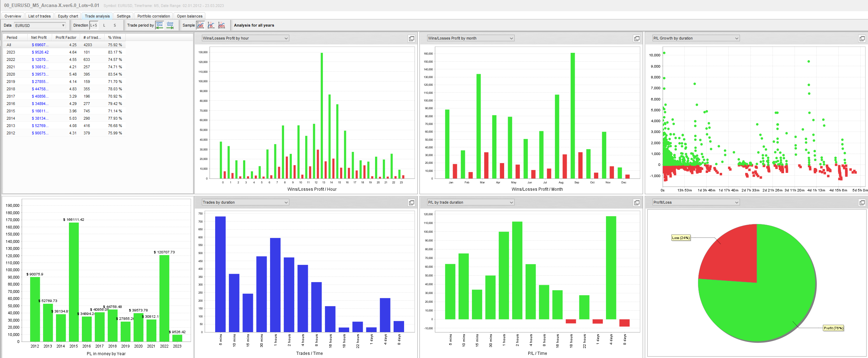
Task: Maximize the P/L by trade duration chart
Action: pos(637,203)
